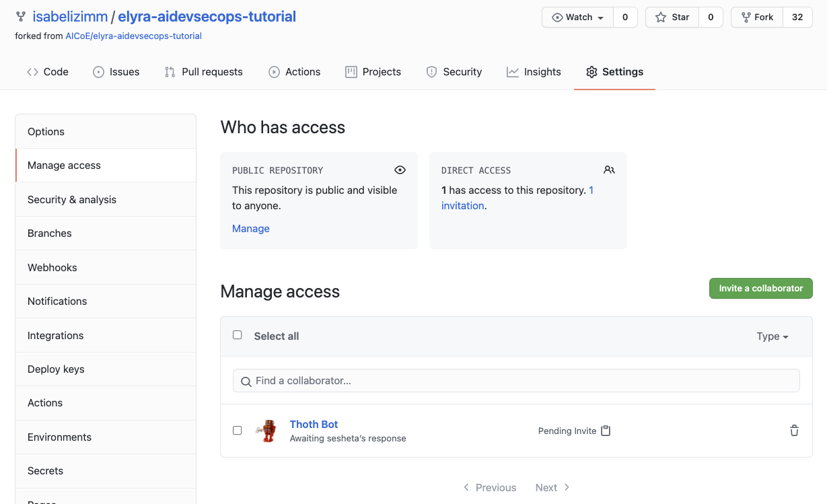Follow the AICoE/elyra-aidevsecops-tutorial upstream link
Viewport: 827px width, 504px height.
pos(133,36)
